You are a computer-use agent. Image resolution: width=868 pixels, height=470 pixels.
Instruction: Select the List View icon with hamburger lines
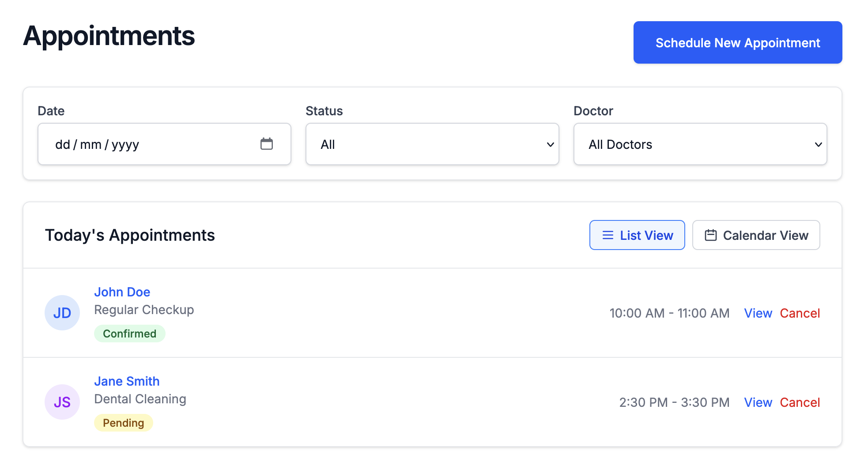[x=608, y=235]
